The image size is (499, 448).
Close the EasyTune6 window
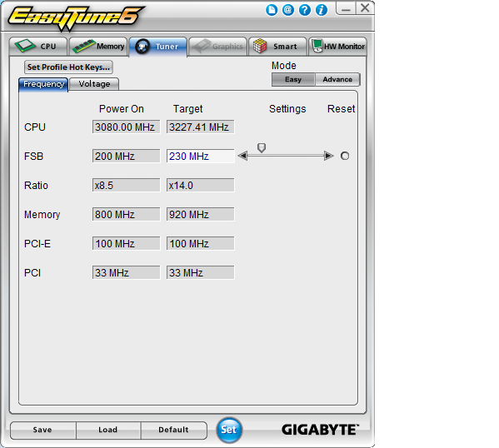click(365, 7)
